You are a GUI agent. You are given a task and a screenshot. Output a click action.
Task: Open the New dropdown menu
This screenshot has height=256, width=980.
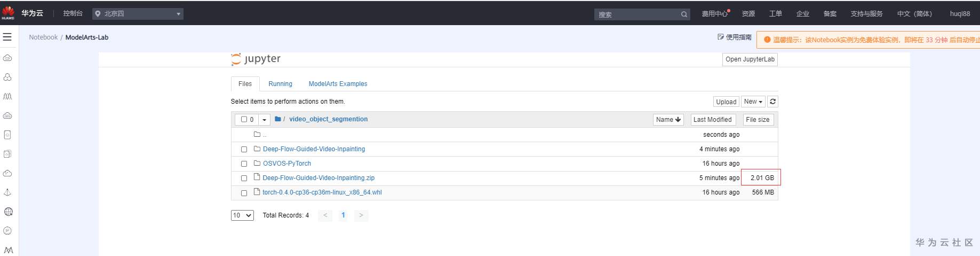click(x=753, y=102)
